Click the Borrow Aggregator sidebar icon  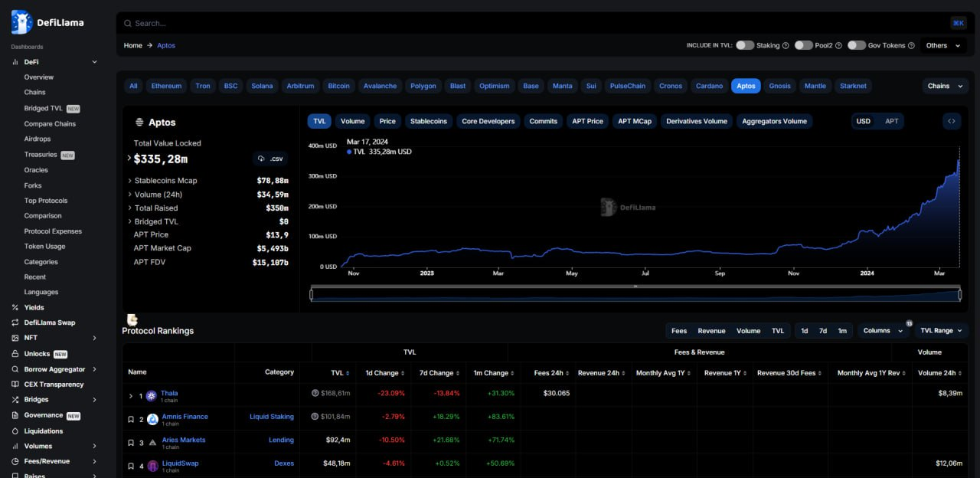pos(15,369)
